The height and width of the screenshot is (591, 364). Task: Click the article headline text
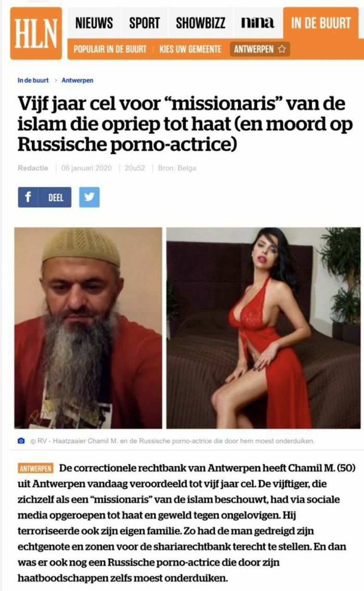pos(185,124)
